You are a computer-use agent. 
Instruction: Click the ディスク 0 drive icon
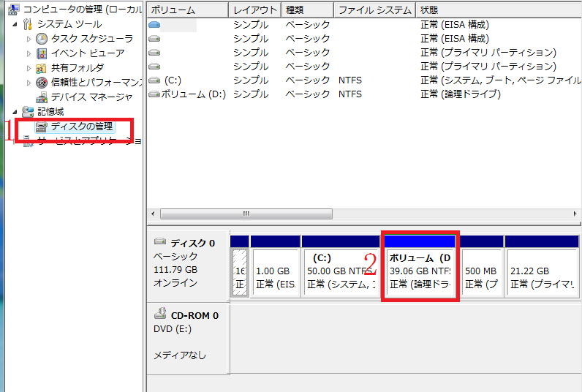point(160,243)
